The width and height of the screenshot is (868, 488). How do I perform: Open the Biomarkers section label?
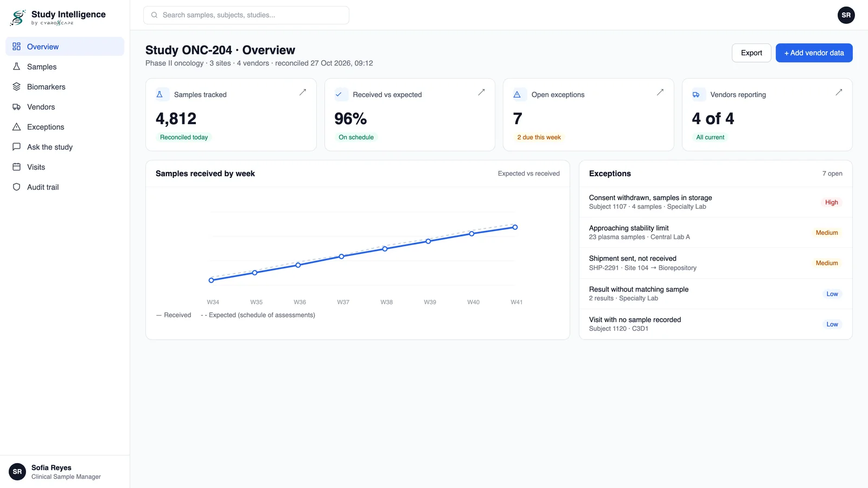pyautogui.click(x=46, y=87)
